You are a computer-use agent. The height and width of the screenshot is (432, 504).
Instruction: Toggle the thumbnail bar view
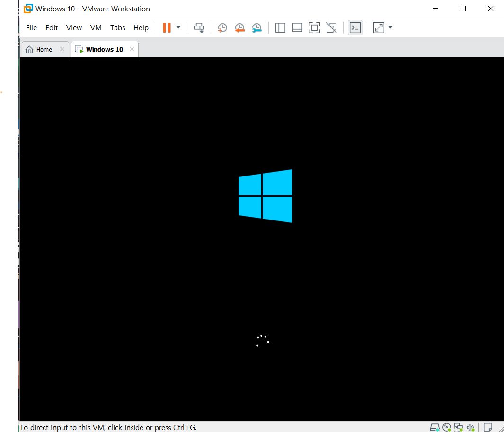(x=297, y=27)
